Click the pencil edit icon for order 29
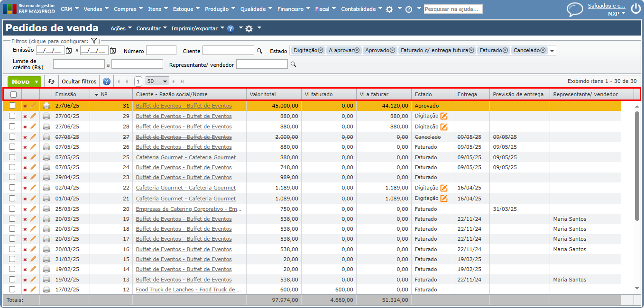 coord(33,116)
